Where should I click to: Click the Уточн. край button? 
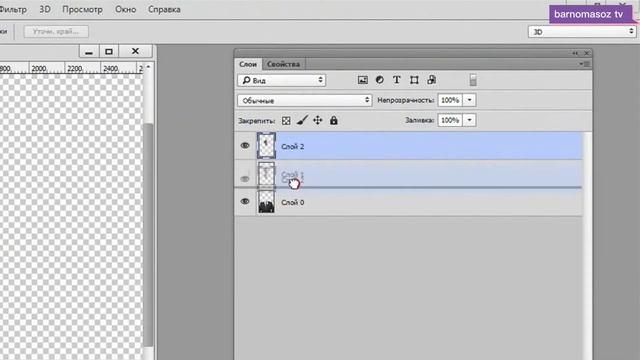click(x=56, y=31)
